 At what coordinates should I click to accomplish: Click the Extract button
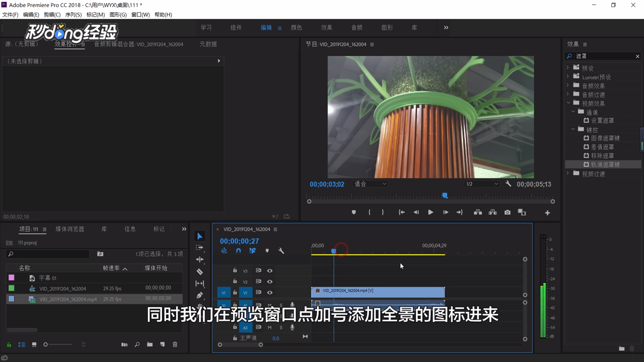(493, 212)
